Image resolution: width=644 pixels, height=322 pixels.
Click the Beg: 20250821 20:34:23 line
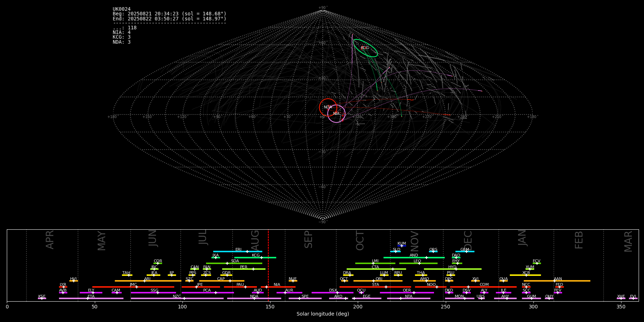[170, 14]
